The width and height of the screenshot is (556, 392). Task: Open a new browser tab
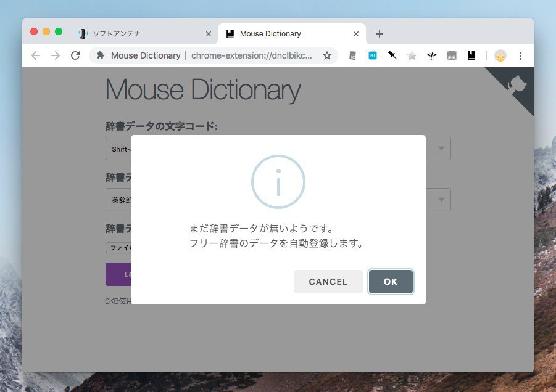[380, 34]
